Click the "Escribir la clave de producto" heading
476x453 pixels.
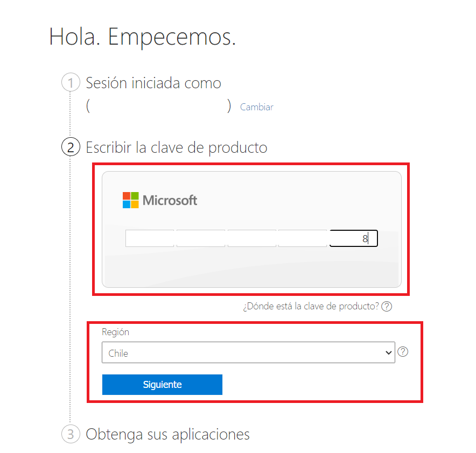click(177, 147)
